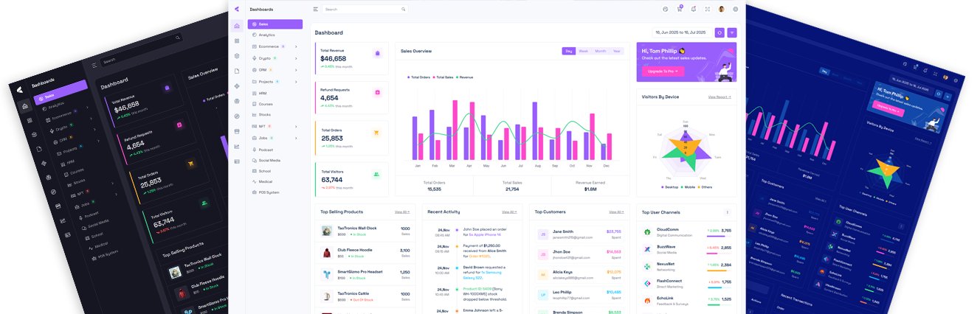Toggle the sidebar hamburger menu
This screenshot has width=980, height=314.
point(316,10)
